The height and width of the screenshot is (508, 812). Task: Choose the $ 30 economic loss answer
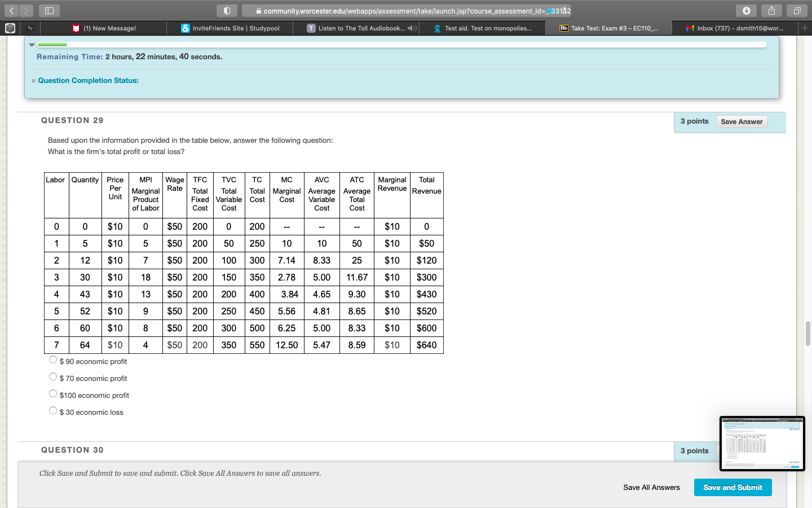[x=53, y=410]
